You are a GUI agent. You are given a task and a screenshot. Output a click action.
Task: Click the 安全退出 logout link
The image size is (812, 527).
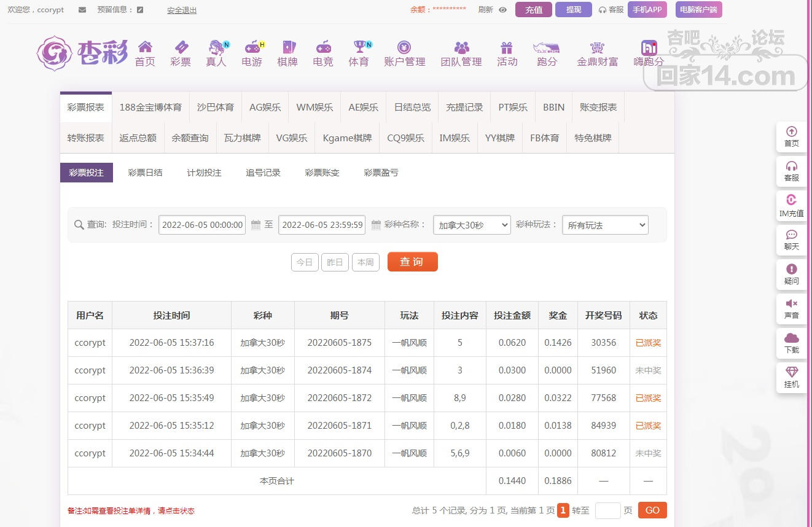[x=182, y=10]
